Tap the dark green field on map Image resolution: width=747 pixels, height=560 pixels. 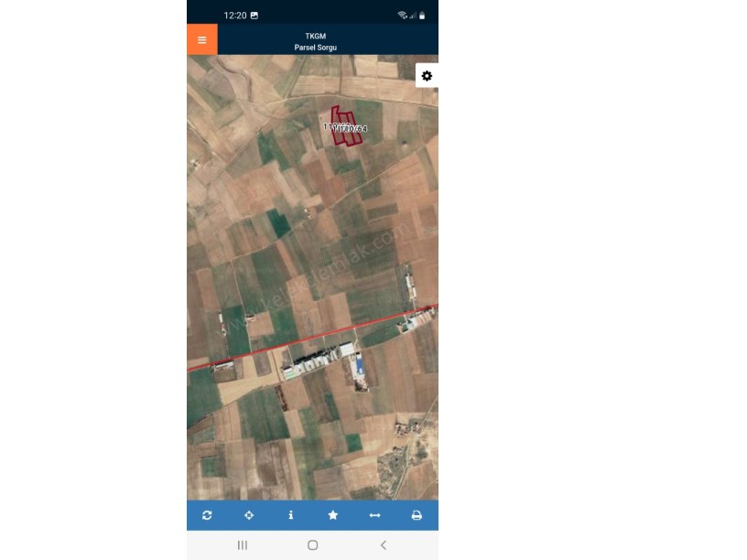click(x=278, y=223)
